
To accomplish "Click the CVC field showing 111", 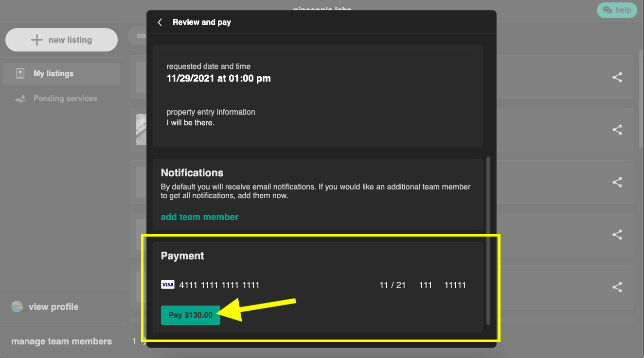I will (425, 285).
